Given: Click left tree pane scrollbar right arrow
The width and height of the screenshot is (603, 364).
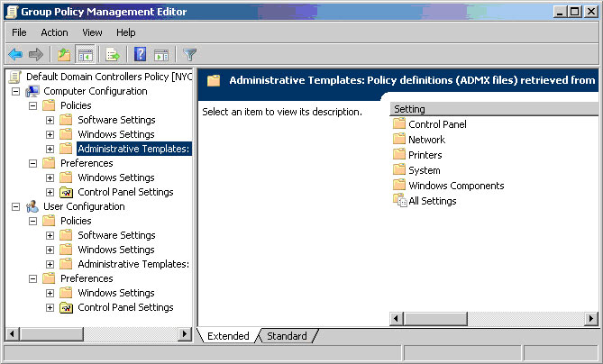Looking at the screenshot, I should [x=185, y=333].
